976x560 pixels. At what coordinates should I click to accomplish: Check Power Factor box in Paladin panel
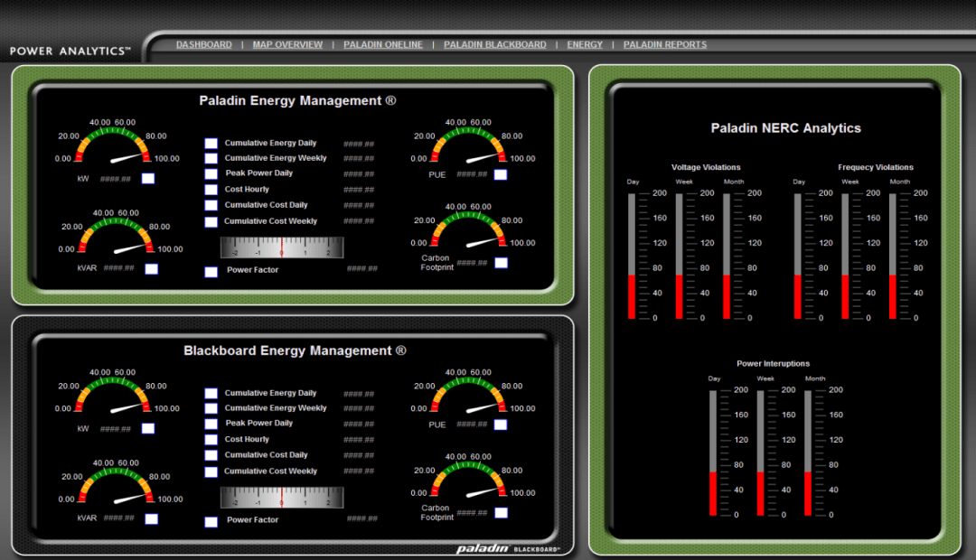(x=211, y=271)
